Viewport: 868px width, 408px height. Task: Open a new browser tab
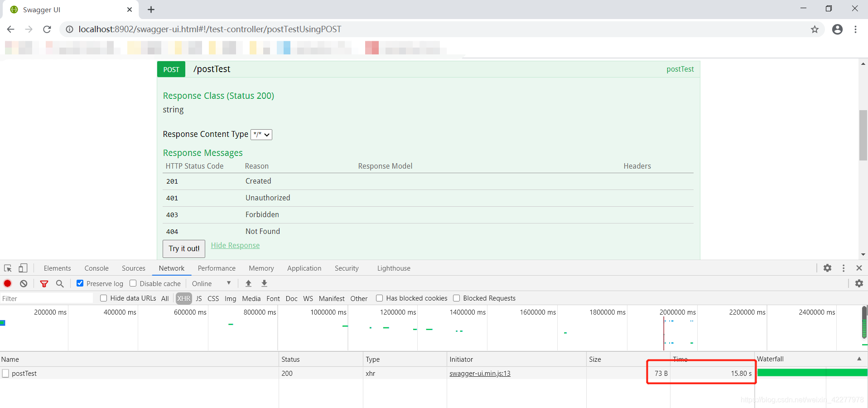tap(151, 10)
